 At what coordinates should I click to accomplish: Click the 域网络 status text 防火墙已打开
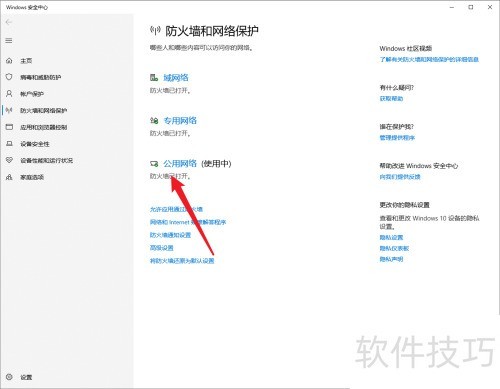[170, 90]
